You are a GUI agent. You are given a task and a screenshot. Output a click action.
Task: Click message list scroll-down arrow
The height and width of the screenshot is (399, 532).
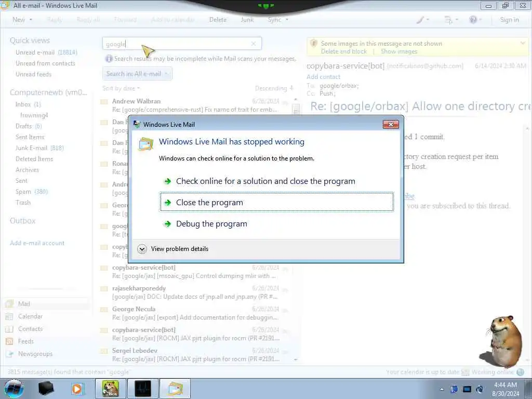[x=296, y=360]
